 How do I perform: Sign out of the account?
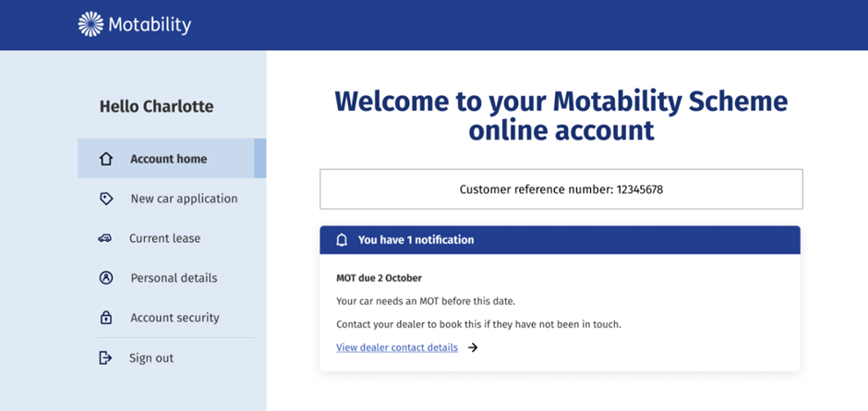pyautogui.click(x=172, y=357)
